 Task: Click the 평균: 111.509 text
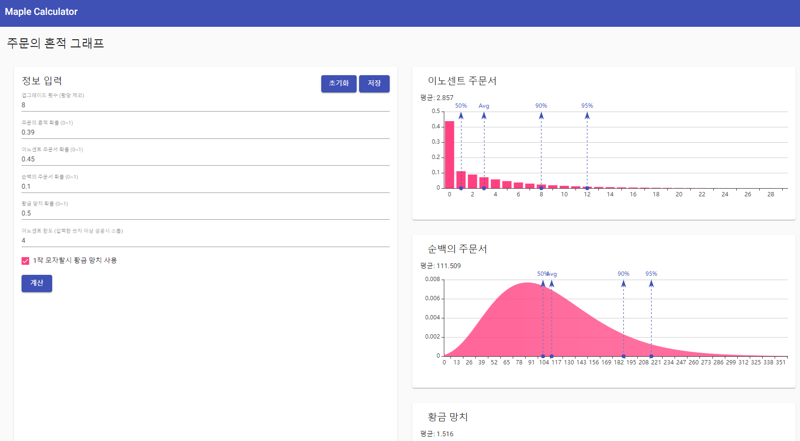440,266
